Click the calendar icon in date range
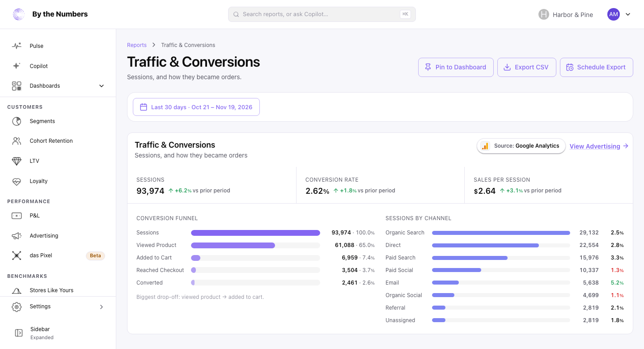Screen dimensions: 644x349 pyautogui.click(x=144, y=107)
